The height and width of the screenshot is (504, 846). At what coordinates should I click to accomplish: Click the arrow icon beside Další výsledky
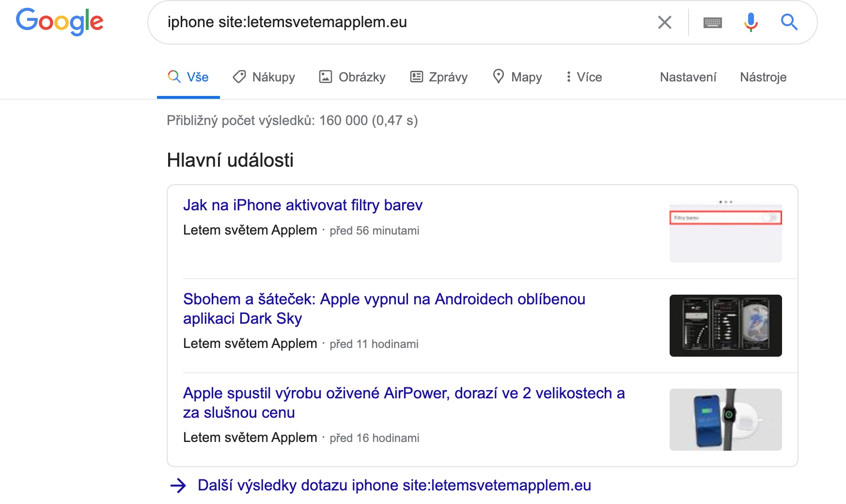click(x=178, y=486)
